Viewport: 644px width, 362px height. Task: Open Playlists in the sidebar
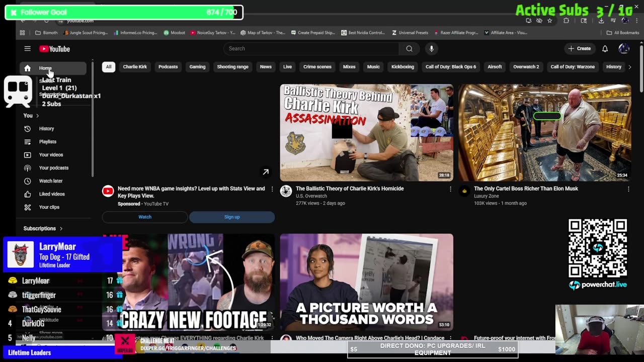tap(53, 142)
